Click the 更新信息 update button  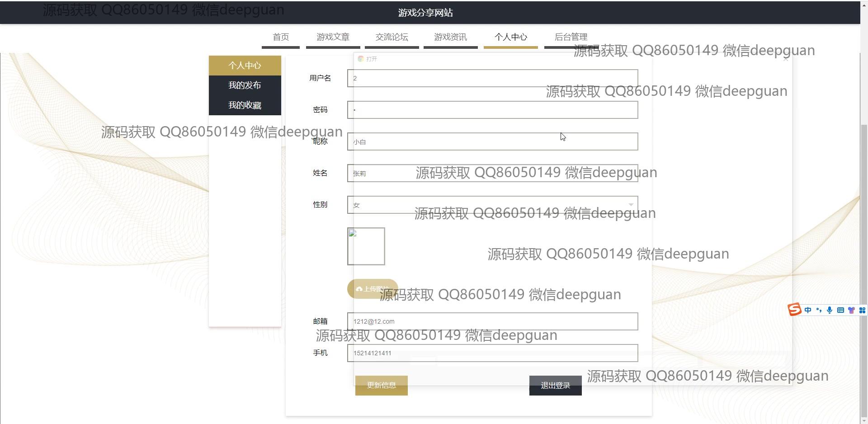tap(381, 386)
